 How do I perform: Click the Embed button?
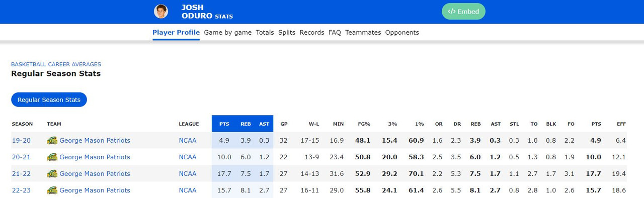point(463,12)
